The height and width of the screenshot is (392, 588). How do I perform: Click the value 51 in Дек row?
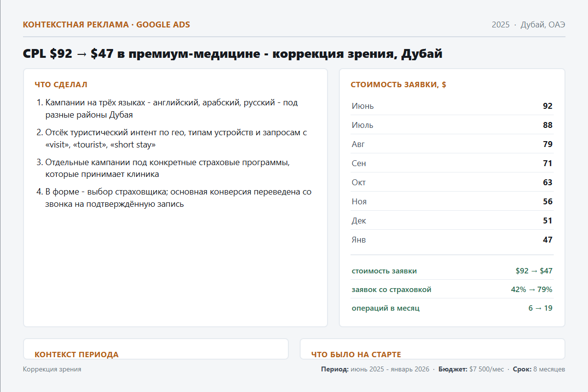pyautogui.click(x=547, y=220)
